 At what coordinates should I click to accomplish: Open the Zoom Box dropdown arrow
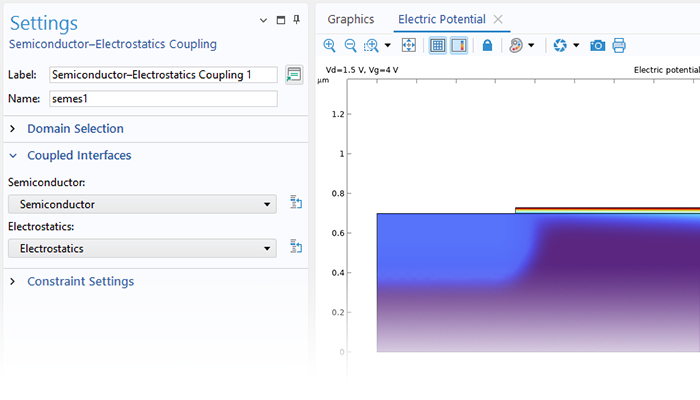pos(388,45)
